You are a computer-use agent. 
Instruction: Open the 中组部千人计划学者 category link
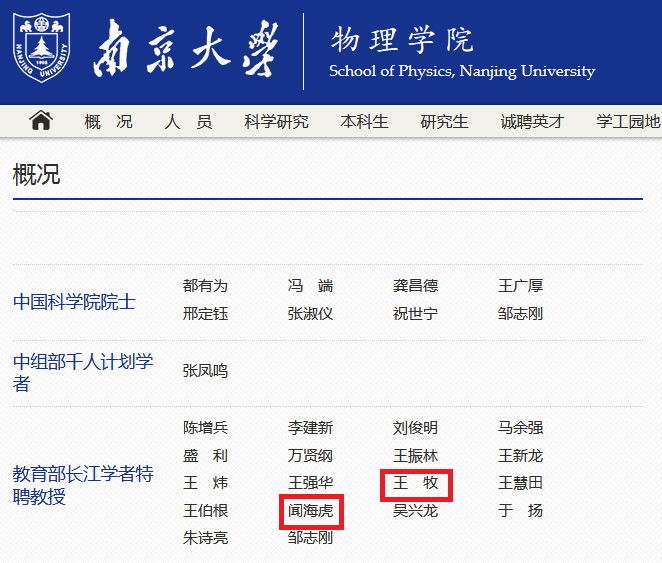point(83,373)
